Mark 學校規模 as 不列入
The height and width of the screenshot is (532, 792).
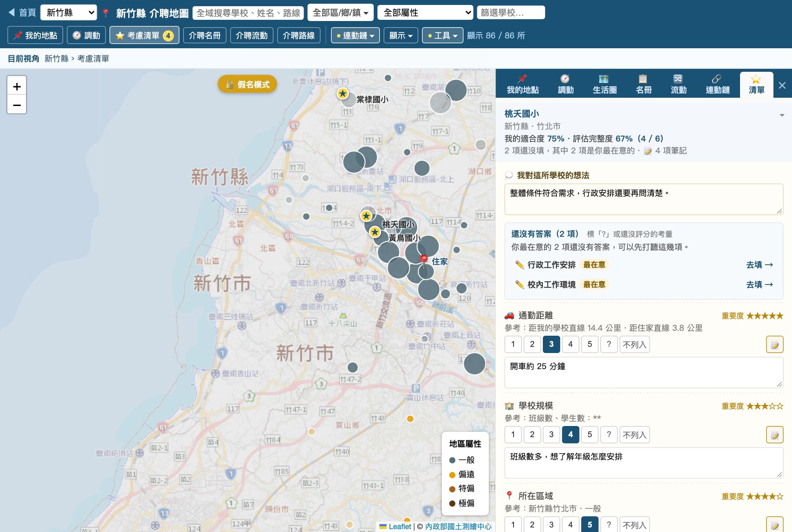634,435
